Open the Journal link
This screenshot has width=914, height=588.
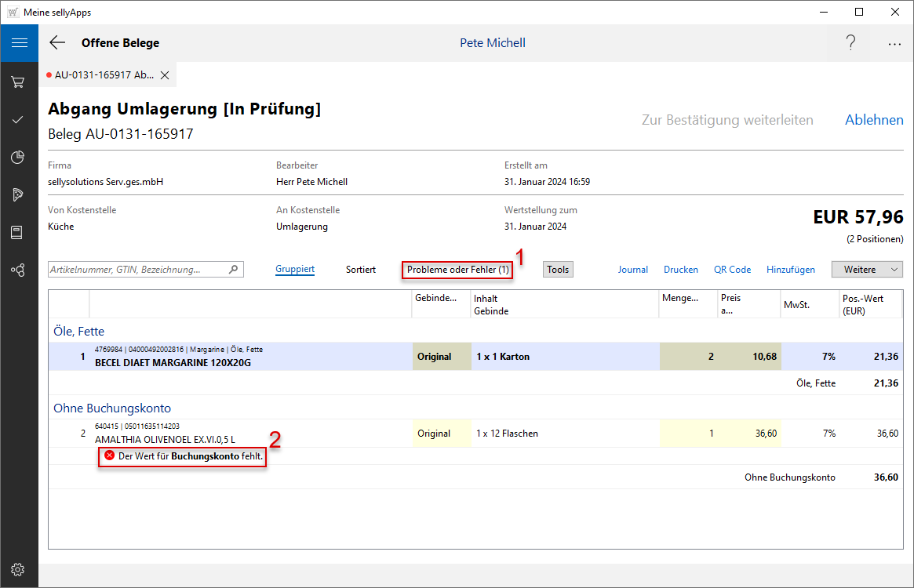click(632, 269)
